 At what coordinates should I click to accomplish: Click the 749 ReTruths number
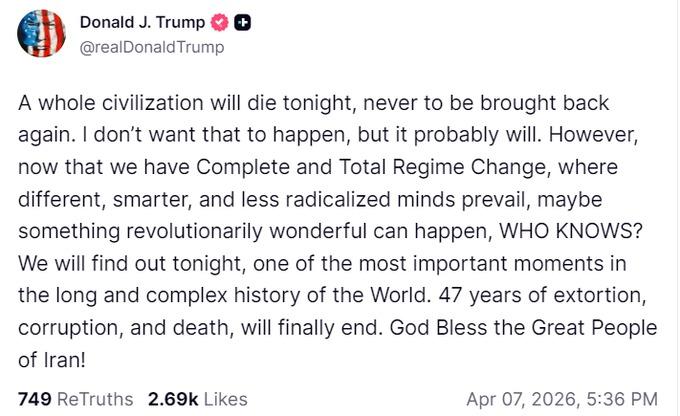pyautogui.click(x=34, y=399)
